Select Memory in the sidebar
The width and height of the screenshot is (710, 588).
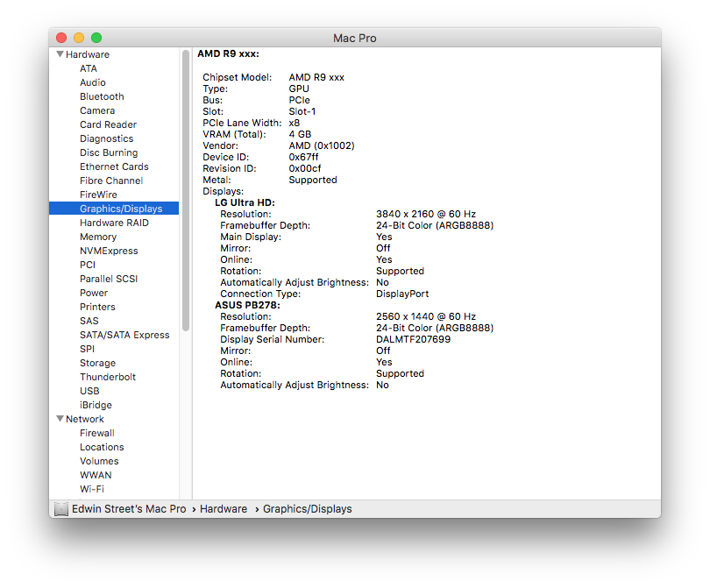(x=98, y=237)
